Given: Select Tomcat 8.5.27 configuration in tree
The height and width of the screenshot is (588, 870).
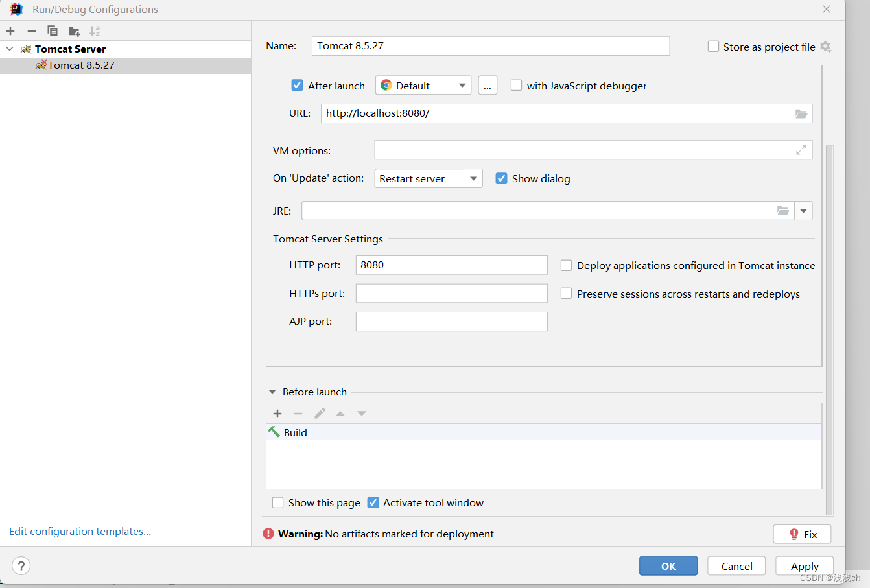Looking at the screenshot, I should click(x=126, y=65).
